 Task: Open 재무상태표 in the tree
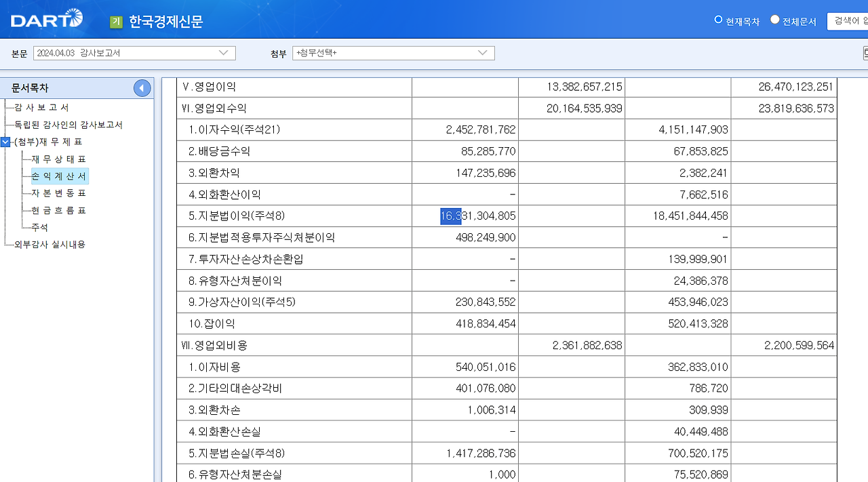pyautogui.click(x=59, y=159)
